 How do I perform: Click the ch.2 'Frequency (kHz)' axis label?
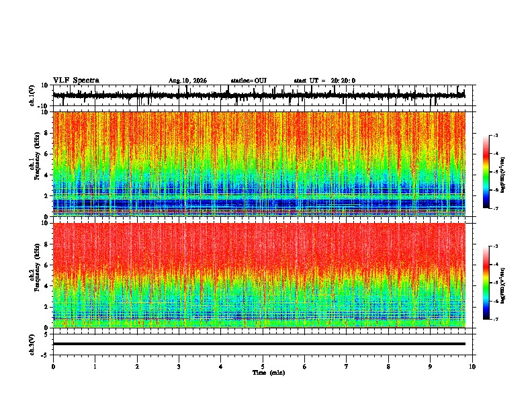pos(37,267)
